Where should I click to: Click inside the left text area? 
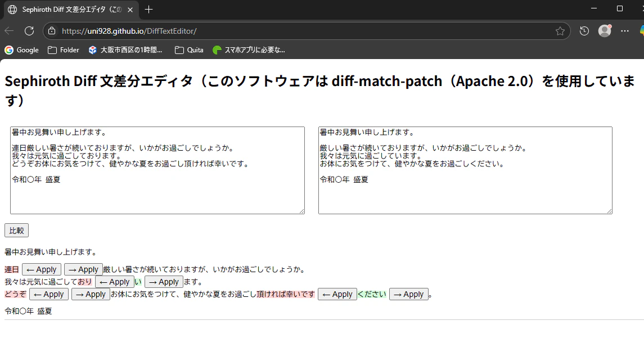tap(157, 170)
